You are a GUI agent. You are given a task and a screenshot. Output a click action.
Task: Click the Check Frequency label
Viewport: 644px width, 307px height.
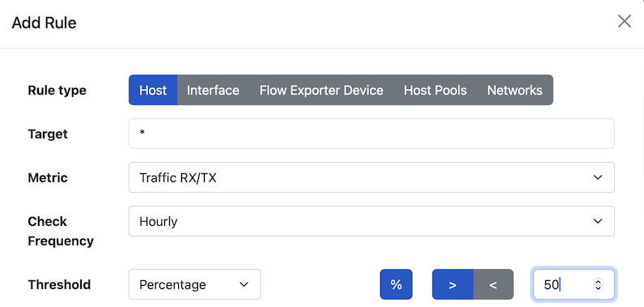tap(61, 231)
